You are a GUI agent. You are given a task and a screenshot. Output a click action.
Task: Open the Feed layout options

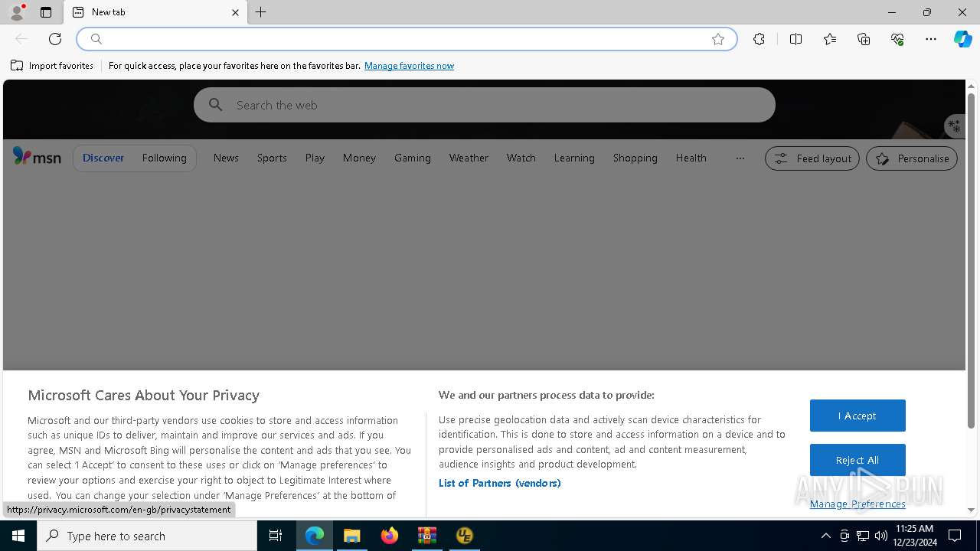(812, 158)
